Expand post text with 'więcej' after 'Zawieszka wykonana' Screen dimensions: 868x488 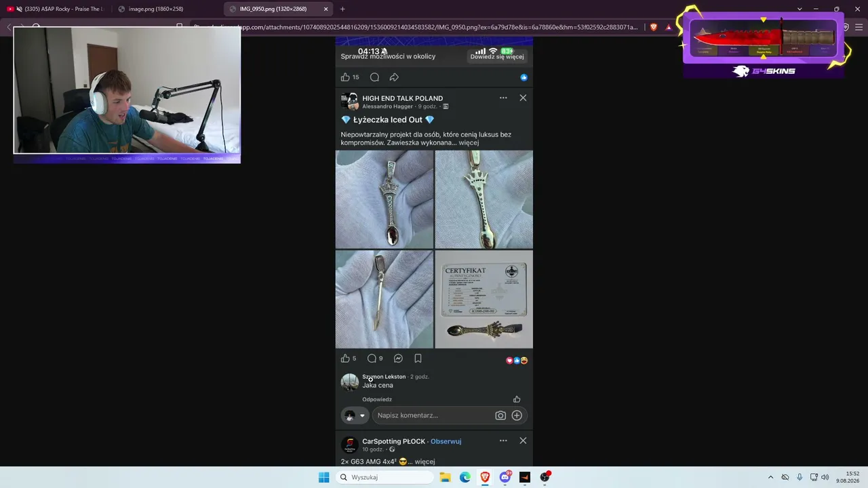[469, 143]
